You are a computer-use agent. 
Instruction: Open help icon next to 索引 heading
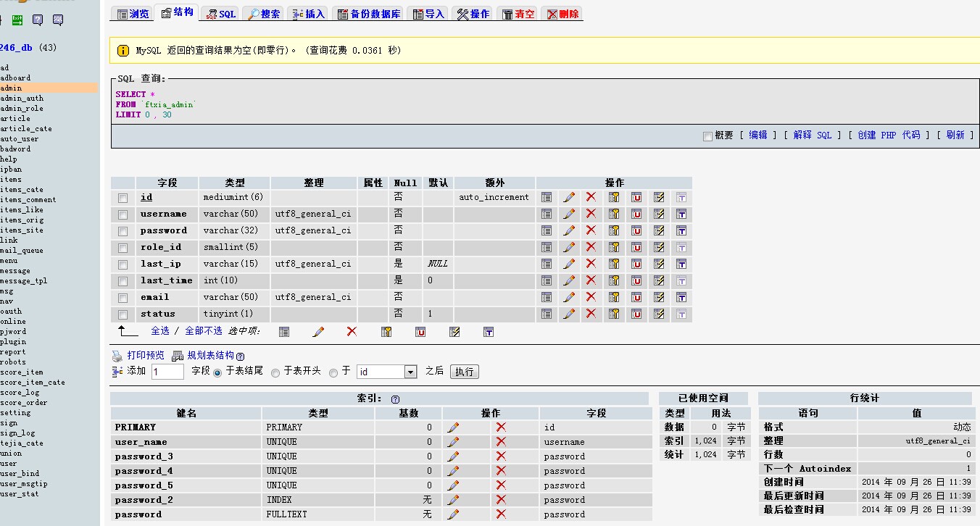click(x=396, y=399)
